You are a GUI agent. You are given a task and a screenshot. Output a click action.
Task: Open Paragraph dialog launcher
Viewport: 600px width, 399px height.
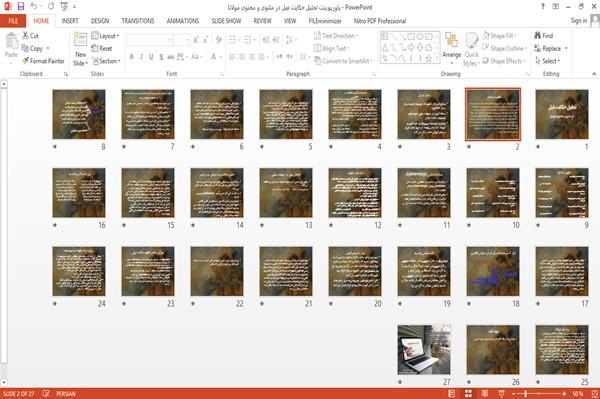coord(374,74)
